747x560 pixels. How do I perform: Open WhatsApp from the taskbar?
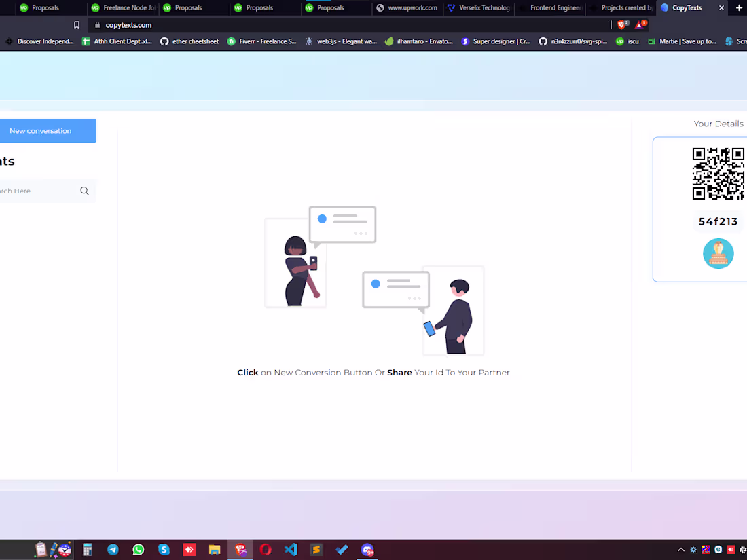138,550
